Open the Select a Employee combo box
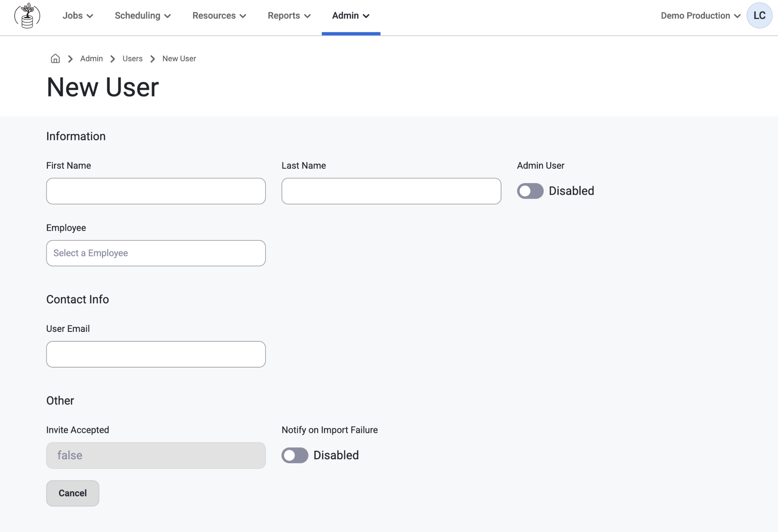This screenshot has width=778, height=532. point(156,253)
